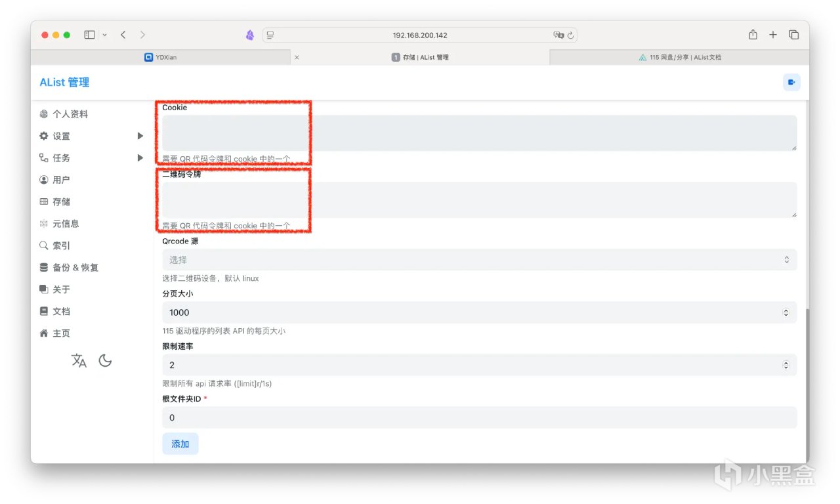The width and height of the screenshot is (840, 504).
Task: Switch to the YDXian tab
Action: (x=161, y=57)
